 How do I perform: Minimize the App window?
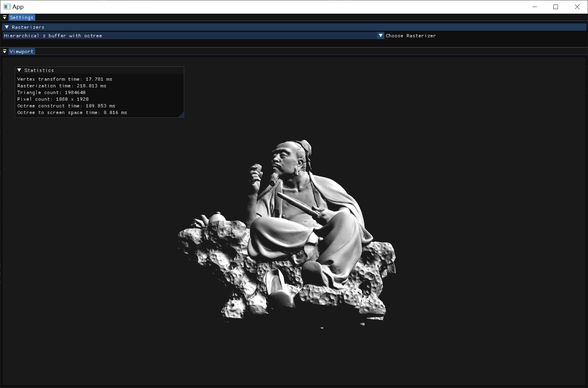[x=535, y=7]
